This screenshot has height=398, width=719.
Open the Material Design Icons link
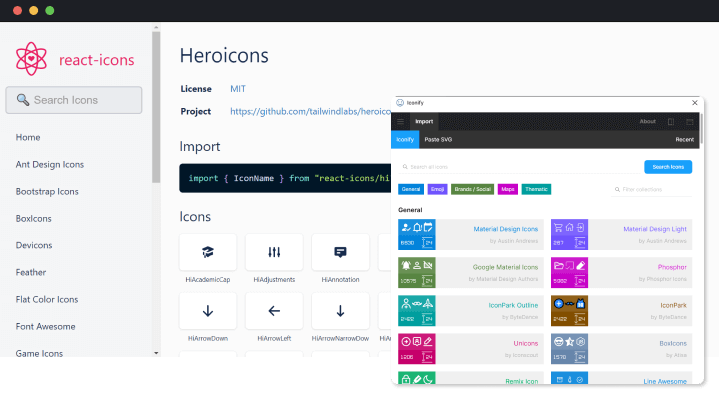505,229
